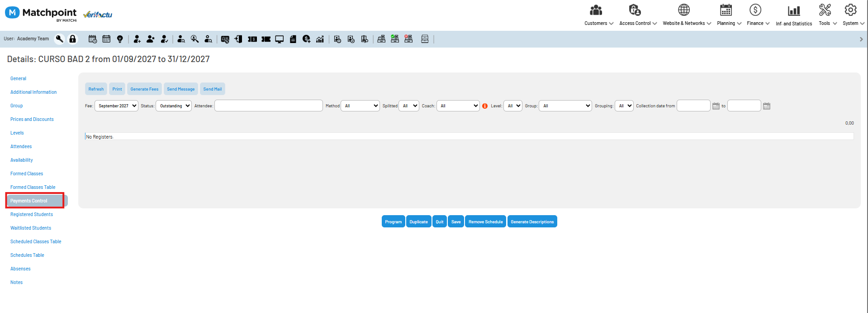Click the Collection date from field
The image size is (868, 313).
coord(693,106)
